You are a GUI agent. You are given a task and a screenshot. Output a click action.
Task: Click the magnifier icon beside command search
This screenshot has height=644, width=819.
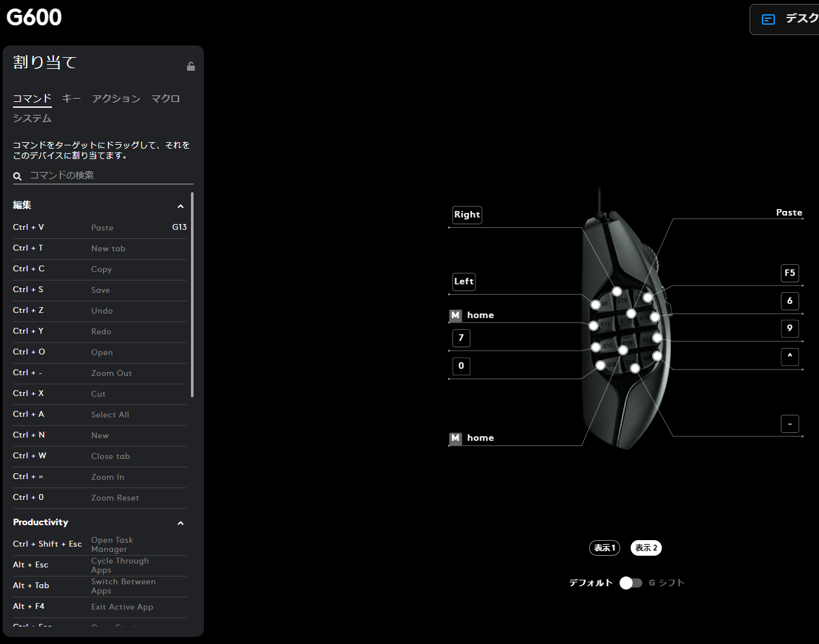click(18, 176)
